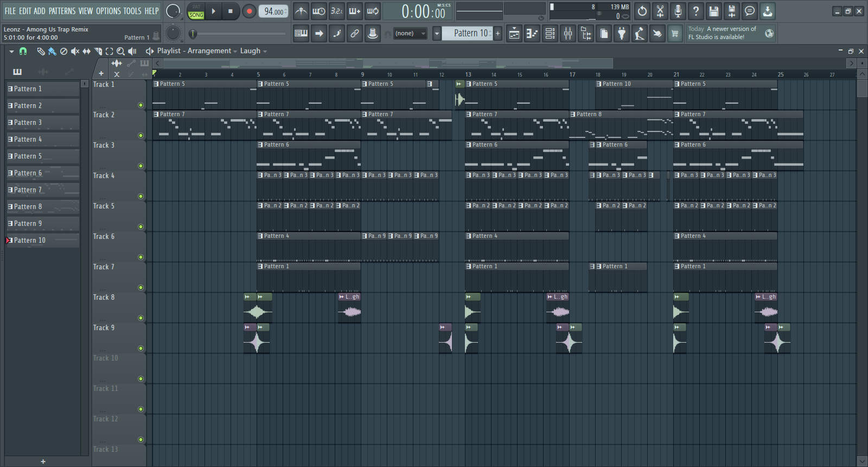Viewport: 868px width, 467px height.
Task: Open the TOOLS menu
Action: [132, 11]
